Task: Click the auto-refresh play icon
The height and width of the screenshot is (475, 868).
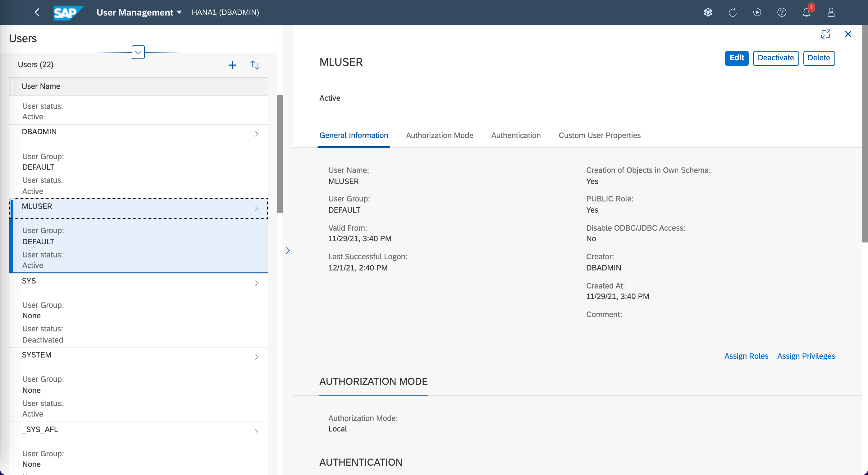Action: pyautogui.click(x=757, y=12)
